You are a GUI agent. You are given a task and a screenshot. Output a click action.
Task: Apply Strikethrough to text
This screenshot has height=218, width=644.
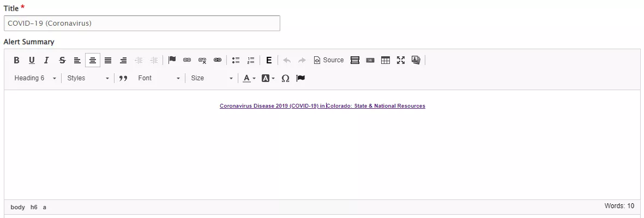62,60
